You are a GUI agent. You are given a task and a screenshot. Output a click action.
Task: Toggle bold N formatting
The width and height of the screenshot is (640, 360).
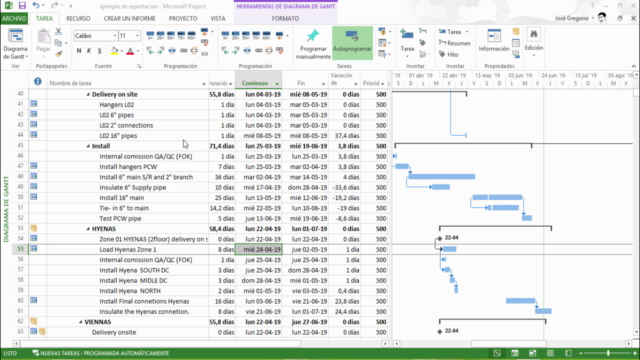pyautogui.click(x=79, y=51)
